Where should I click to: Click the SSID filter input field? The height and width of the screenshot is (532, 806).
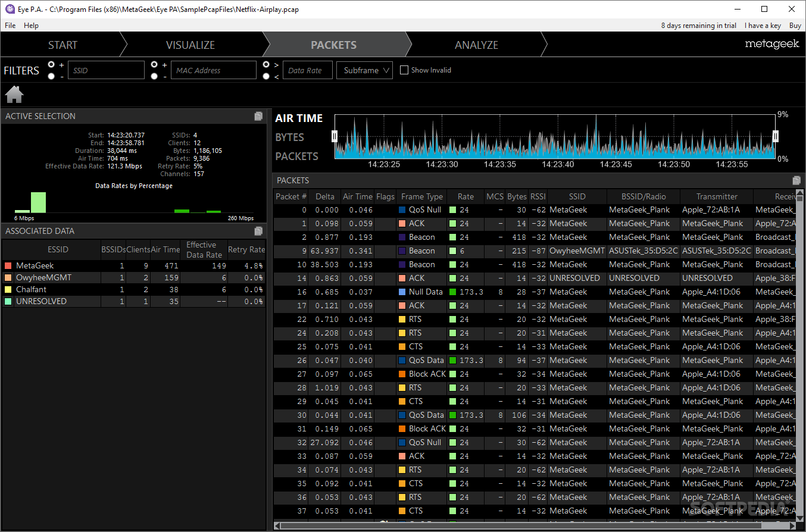[x=106, y=70]
